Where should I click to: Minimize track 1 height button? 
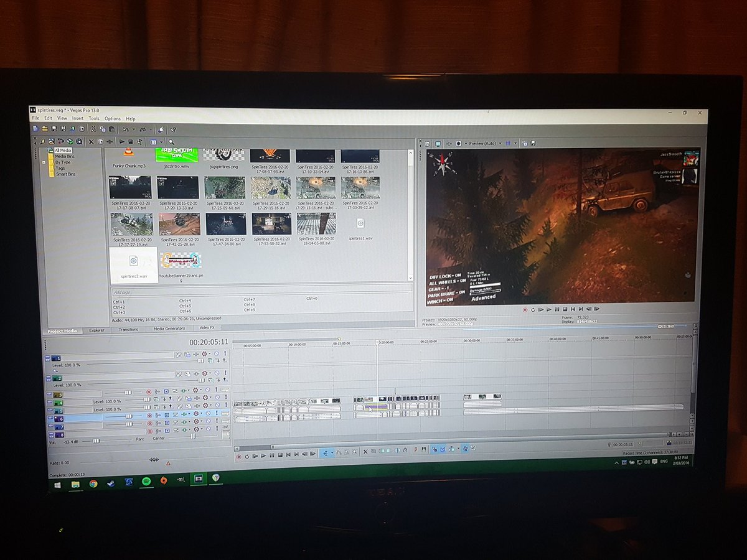point(48,357)
